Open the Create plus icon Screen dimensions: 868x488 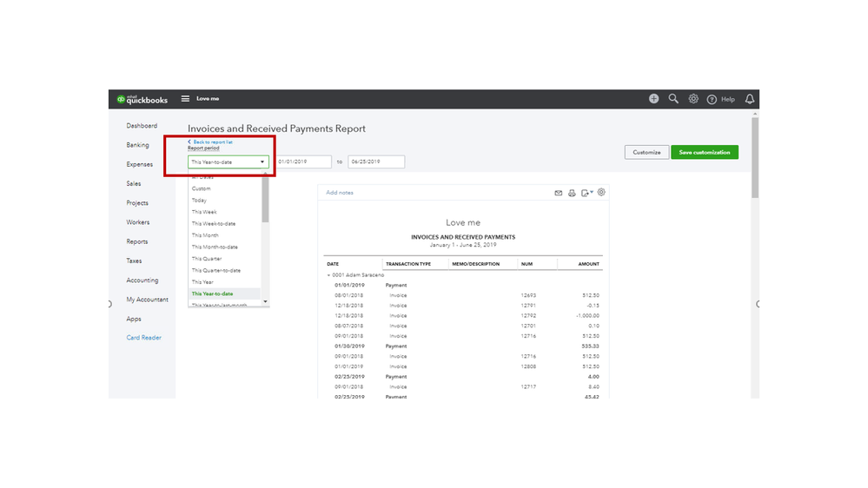pos(653,99)
